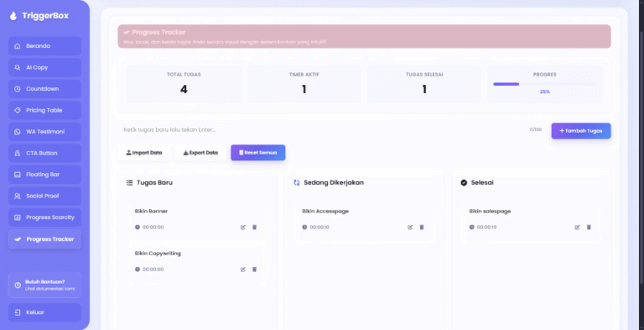Viewport: 644px width, 330px height.
Task: Click the Progres bar at 25%
Action: 544,84
